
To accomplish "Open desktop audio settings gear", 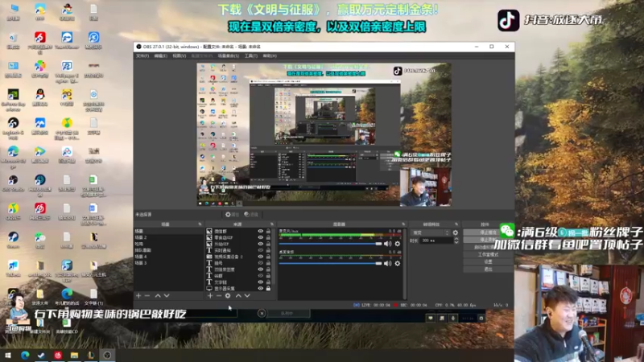I will coord(397,264).
